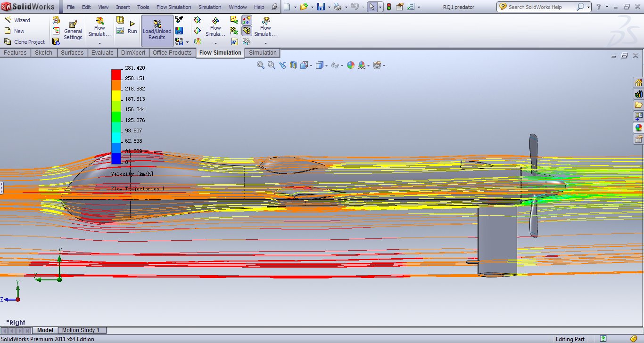Open Appearances task pane tab
This screenshot has height=343, width=644.
point(638,127)
